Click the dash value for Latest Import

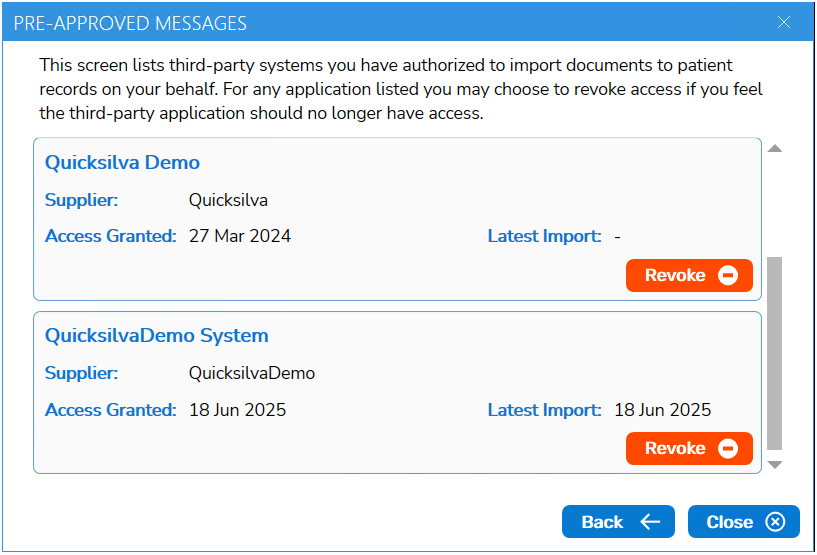617,237
